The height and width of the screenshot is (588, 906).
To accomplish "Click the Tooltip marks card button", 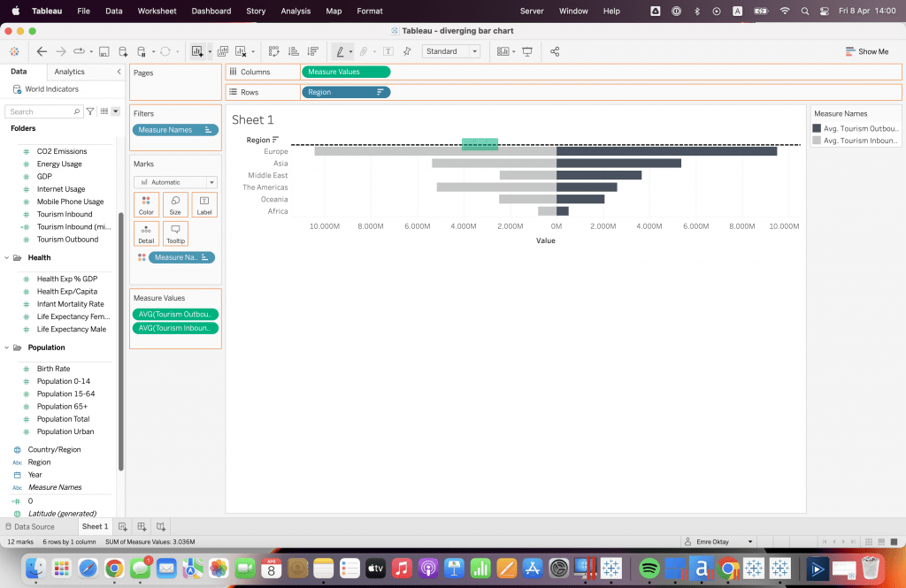I will [x=175, y=233].
